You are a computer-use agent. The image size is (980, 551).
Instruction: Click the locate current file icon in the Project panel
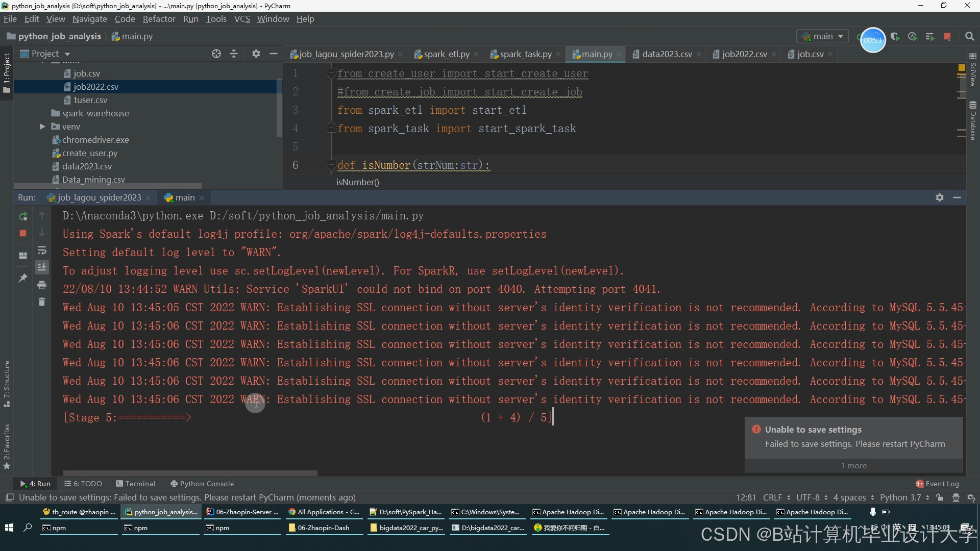[x=216, y=54]
